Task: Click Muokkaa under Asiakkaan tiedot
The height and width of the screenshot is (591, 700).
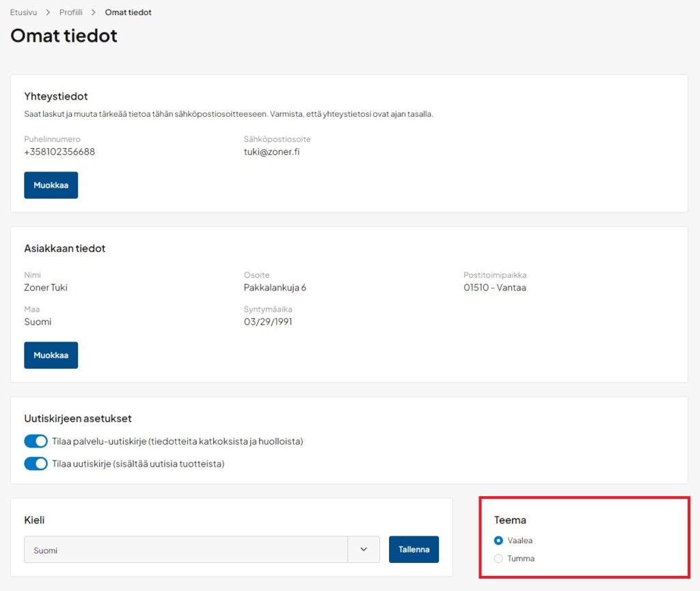Action: click(x=51, y=355)
